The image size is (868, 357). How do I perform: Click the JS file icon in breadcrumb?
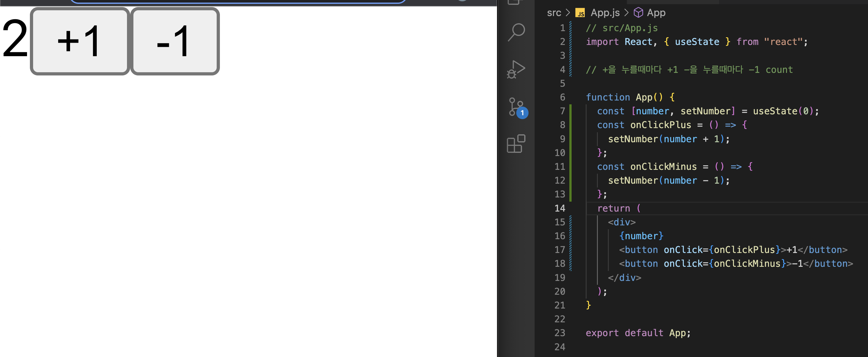click(580, 13)
